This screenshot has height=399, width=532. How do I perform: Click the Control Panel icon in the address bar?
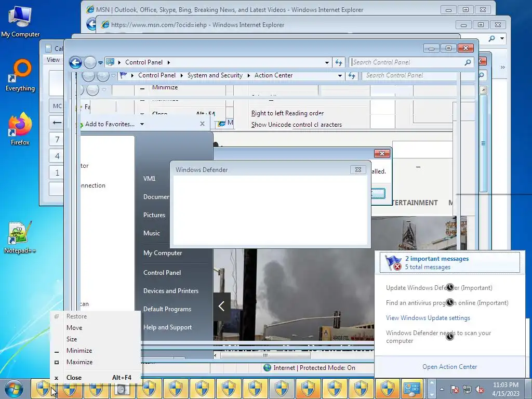click(110, 62)
